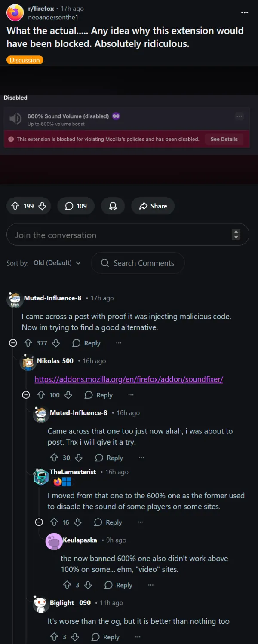Image resolution: width=258 pixels, height=644 pixels.
Task: Expand the comment box formatting toggle
Action: [236, 235]
